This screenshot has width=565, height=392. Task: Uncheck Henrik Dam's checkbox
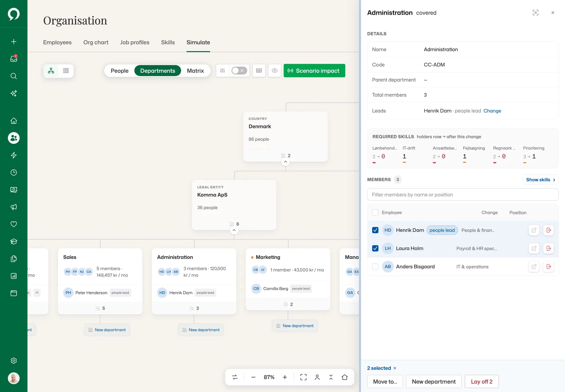tap(375, 230)
